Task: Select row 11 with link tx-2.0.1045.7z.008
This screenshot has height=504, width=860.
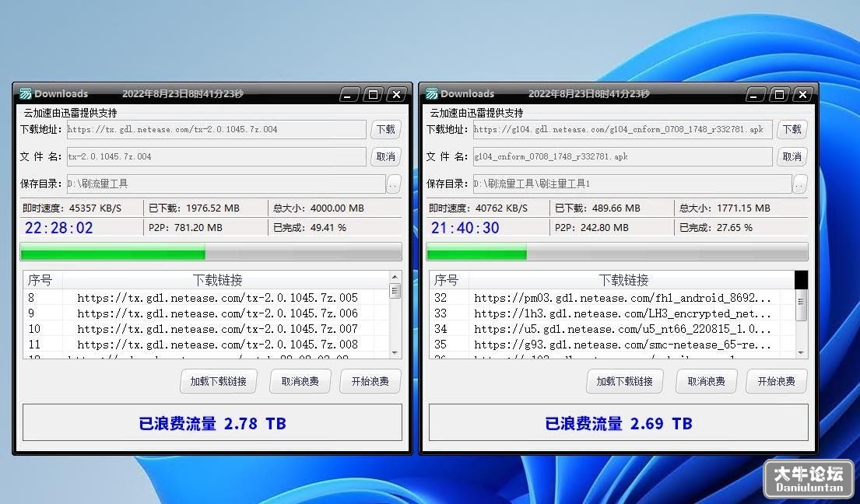Action: click(x=206, y=344)
